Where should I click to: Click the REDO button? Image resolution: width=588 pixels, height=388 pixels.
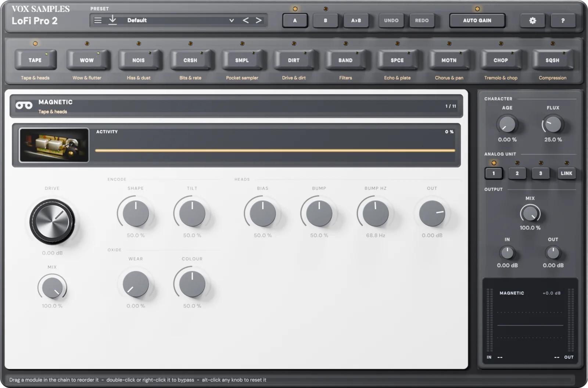(x=422, y=21)
